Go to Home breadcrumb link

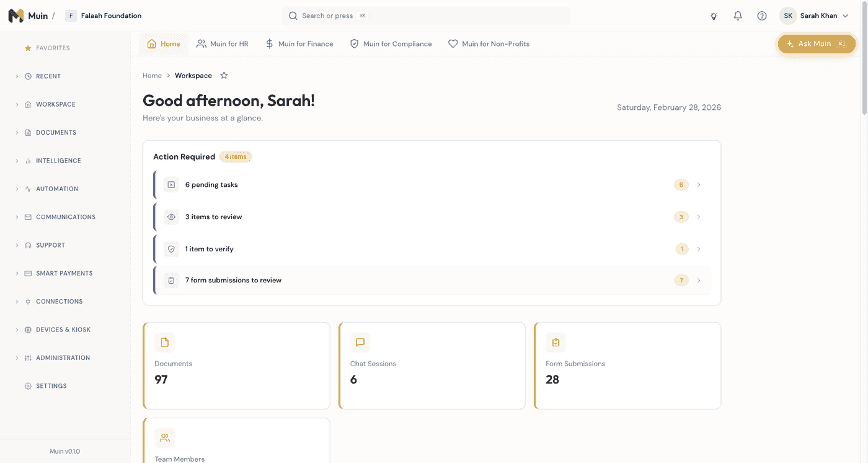(152, 76)
